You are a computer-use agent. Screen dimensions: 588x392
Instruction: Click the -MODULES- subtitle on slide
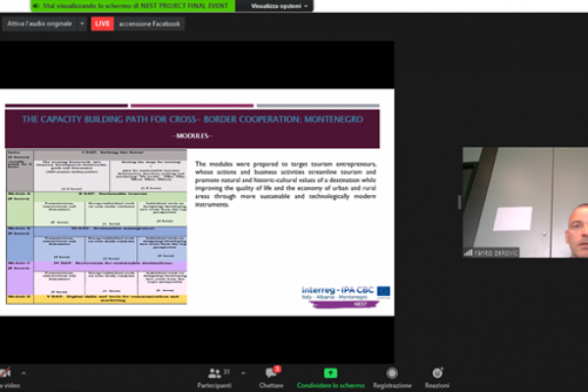tap(192, 136)
